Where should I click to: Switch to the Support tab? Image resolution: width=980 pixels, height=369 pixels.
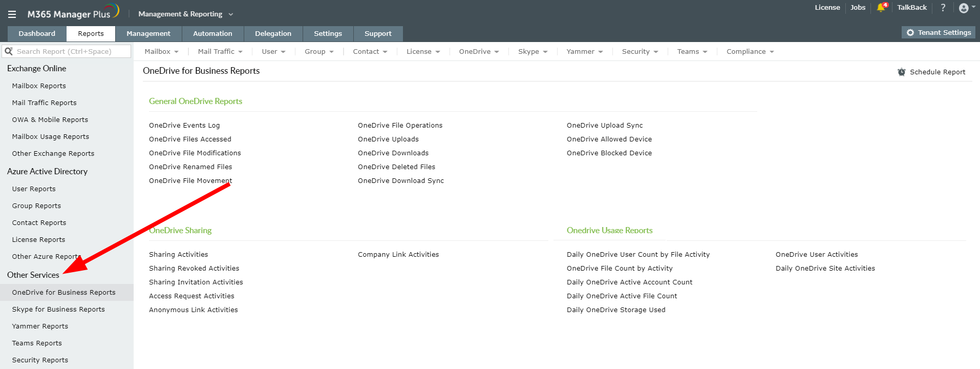point(378,34)
